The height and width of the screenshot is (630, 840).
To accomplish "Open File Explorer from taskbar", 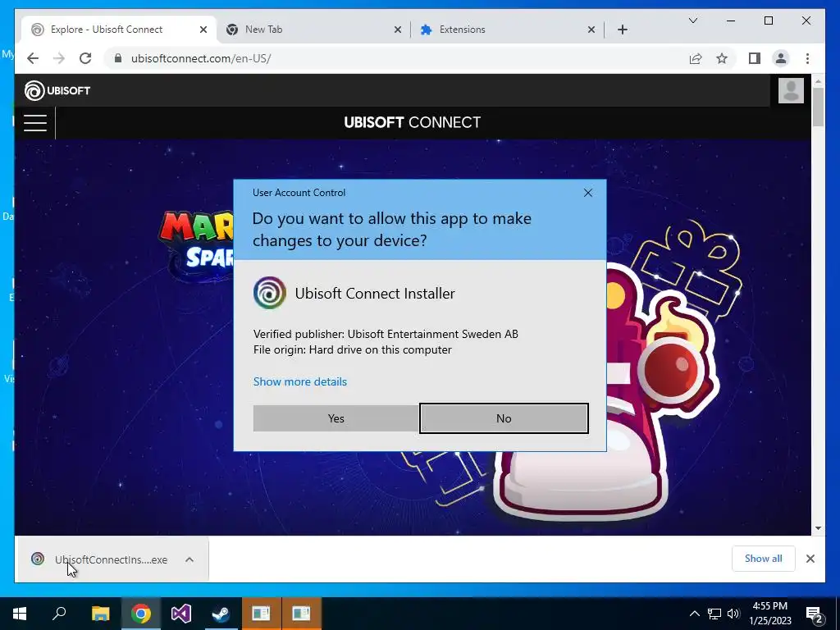I will pos(100,614).
